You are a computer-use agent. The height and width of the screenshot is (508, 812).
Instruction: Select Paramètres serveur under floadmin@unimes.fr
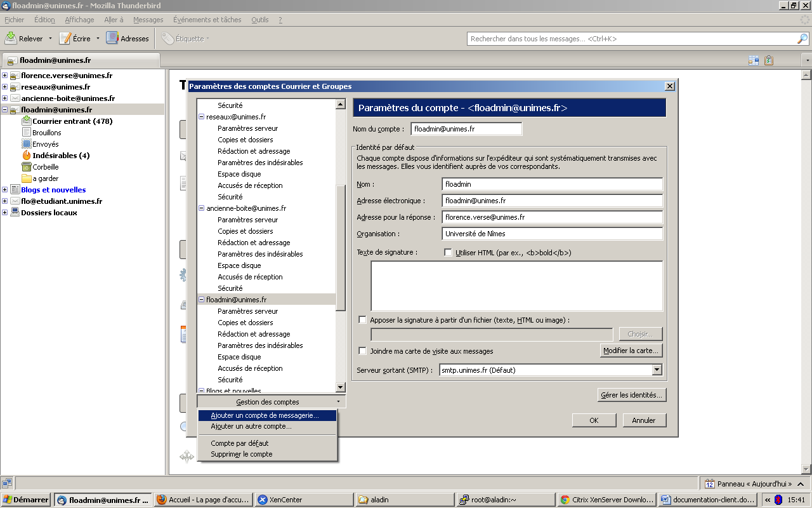248,311
